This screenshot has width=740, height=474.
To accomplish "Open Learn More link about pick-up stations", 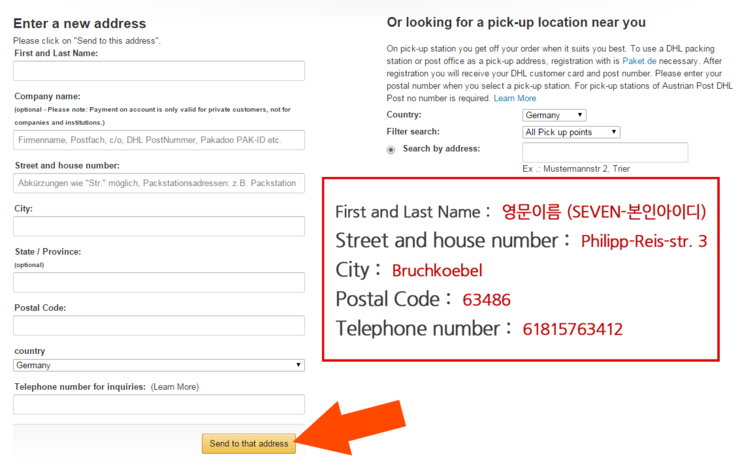I will (515, 98).
